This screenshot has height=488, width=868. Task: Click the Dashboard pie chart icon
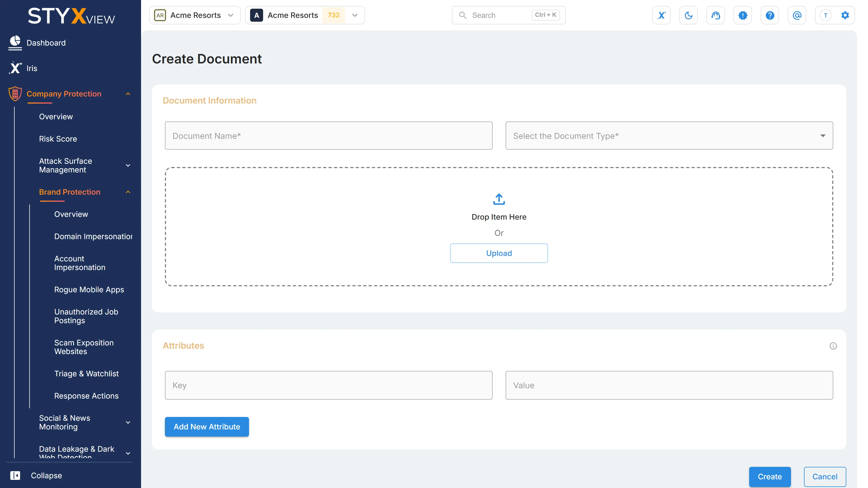coord(15,43)
